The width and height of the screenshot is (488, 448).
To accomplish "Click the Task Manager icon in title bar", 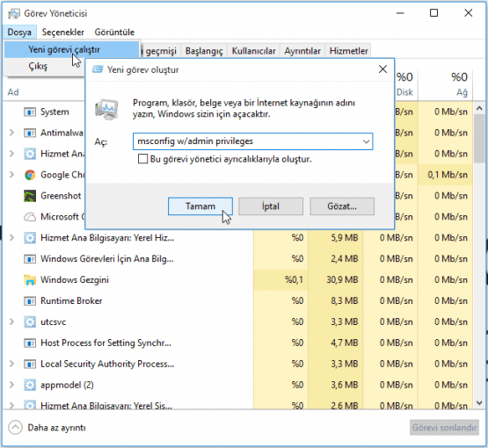I will 14,14.
